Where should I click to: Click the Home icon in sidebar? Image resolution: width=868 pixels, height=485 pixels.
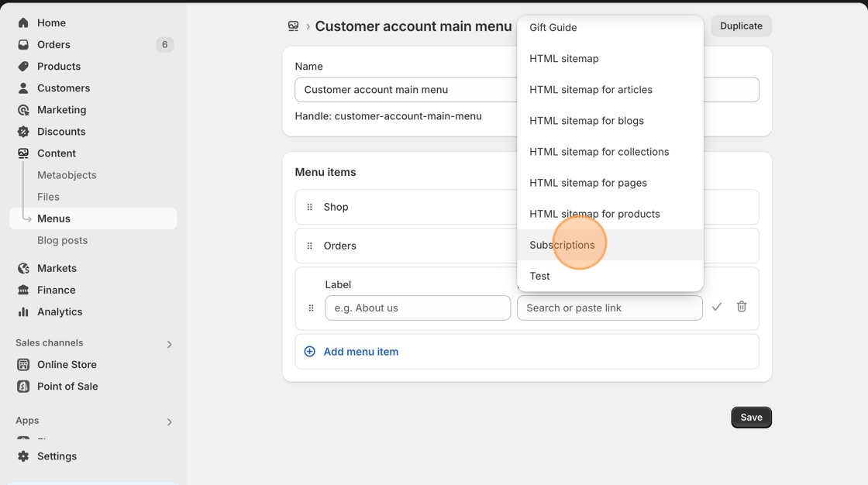click(x=23, y=23)
